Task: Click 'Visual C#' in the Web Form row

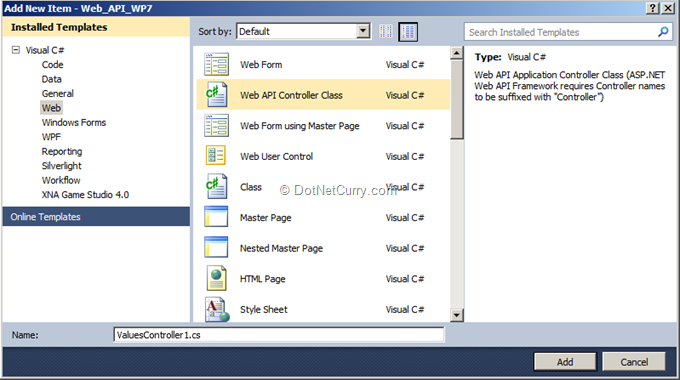Action: [405, 65]
